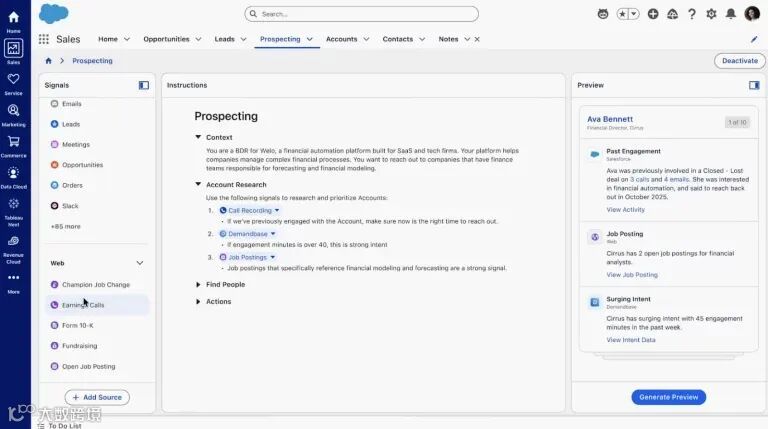Open the Home icon in left sidebar

[14, 18]
